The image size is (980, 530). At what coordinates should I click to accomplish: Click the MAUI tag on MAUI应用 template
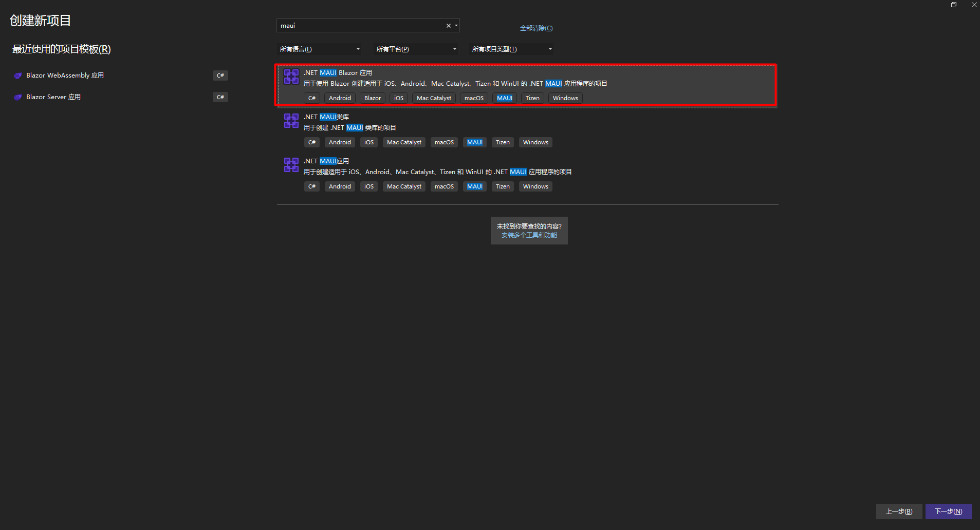(475, 186)
